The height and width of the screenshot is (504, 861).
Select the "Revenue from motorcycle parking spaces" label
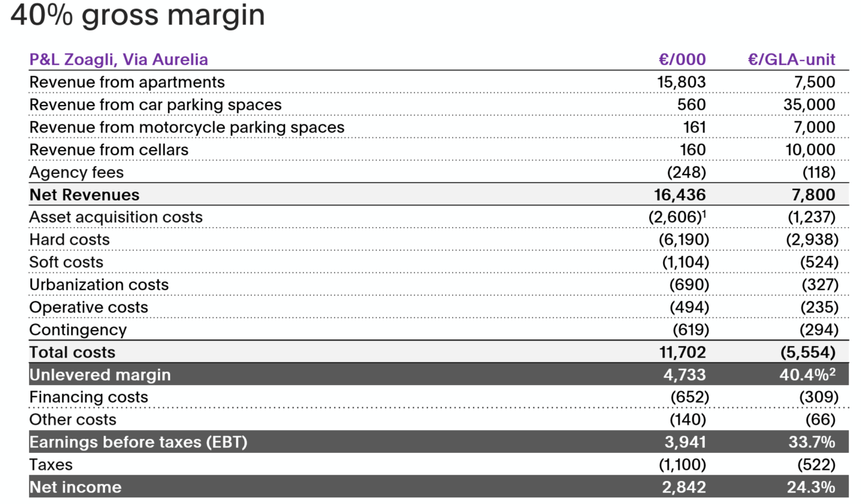tap(186, 128)
